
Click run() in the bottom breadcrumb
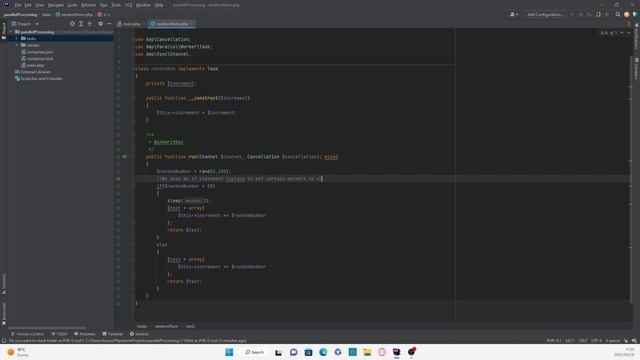pyautogui.click(x=190, y=326)
